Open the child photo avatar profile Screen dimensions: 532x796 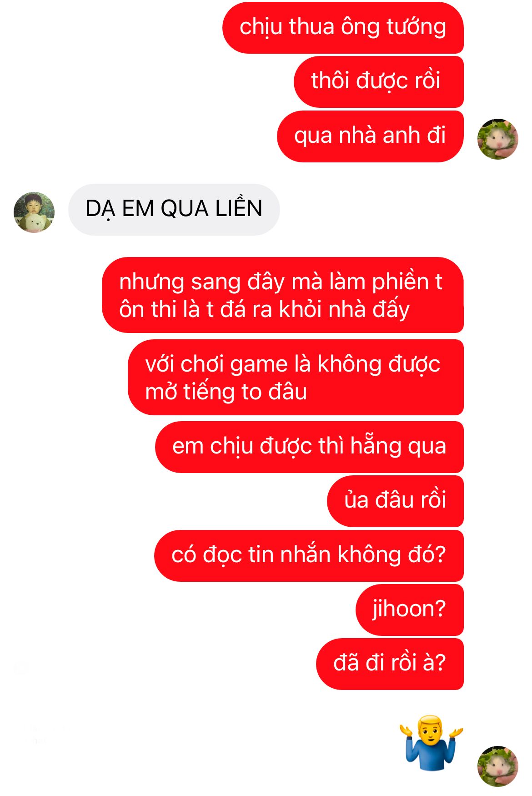coord(34,212)
